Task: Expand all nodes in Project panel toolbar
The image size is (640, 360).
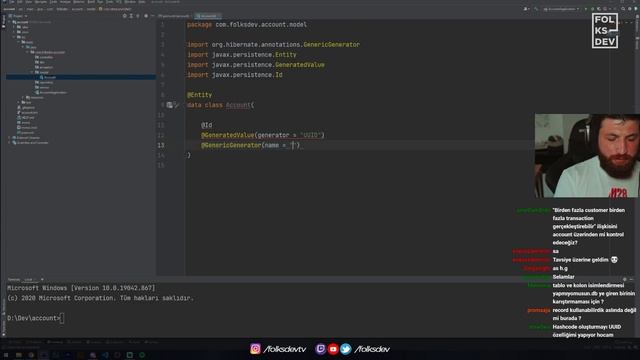Action: 131,16
